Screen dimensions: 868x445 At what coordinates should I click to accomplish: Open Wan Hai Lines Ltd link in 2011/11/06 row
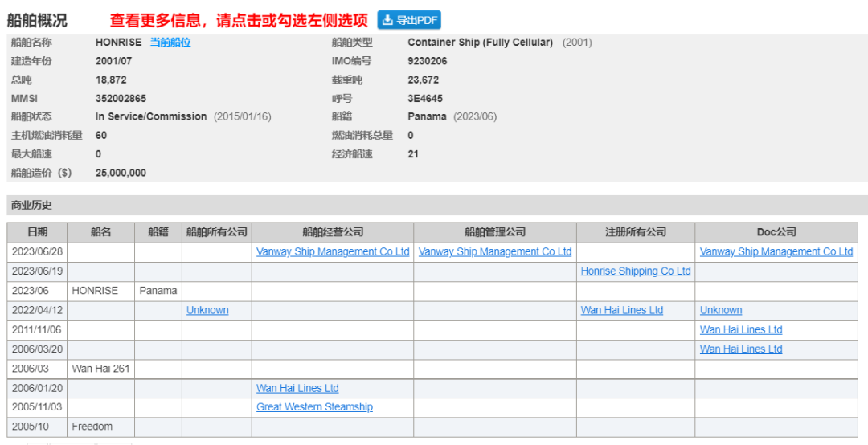pyautogui.click(x=741, y=330)
